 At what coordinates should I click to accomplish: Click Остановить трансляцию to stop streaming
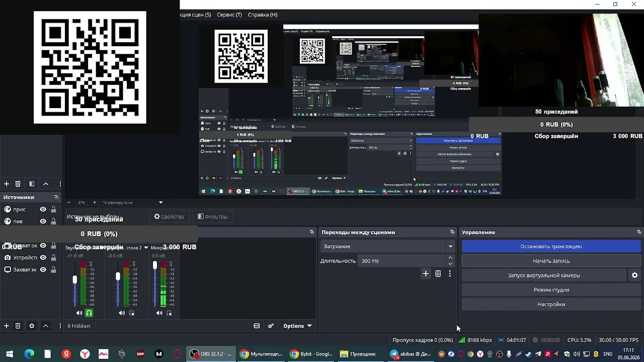551,246
